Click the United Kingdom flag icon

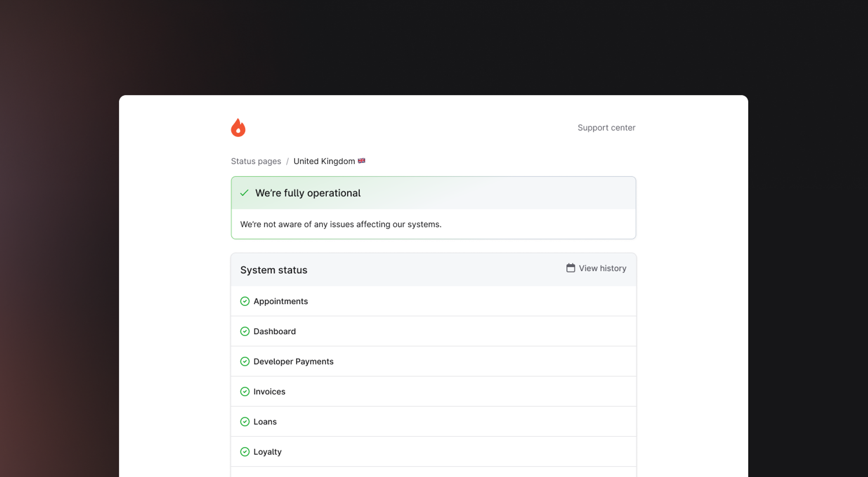[x=361, y=161]
